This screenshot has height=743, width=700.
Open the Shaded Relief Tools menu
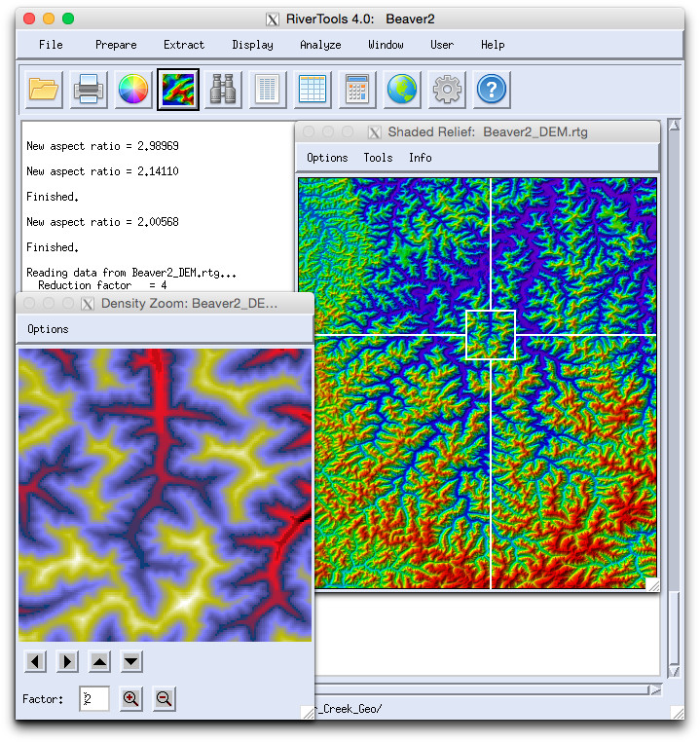click(x=378, y=158)
